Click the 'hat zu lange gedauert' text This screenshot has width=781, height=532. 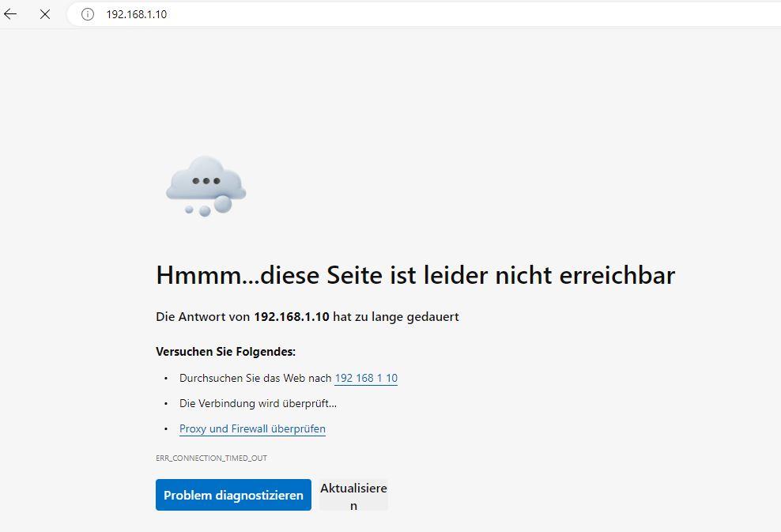click(x=396, y=317)
